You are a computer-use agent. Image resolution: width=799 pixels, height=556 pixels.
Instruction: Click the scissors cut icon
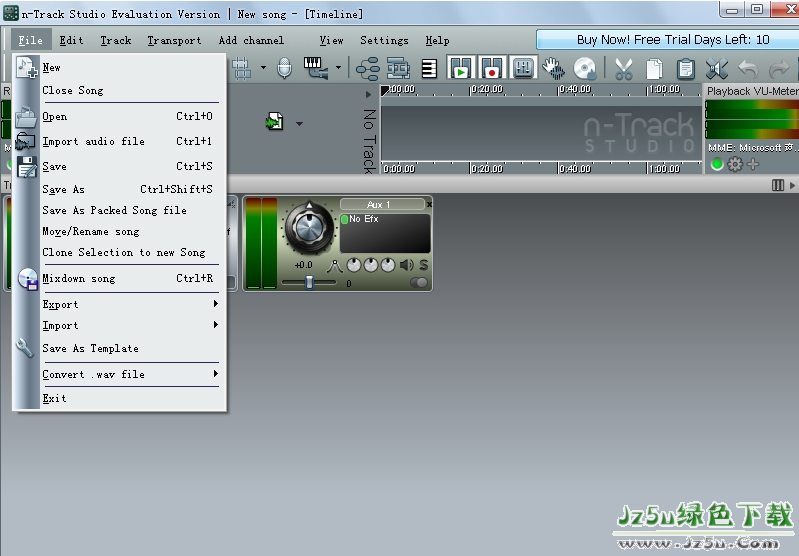pos(624,69)
